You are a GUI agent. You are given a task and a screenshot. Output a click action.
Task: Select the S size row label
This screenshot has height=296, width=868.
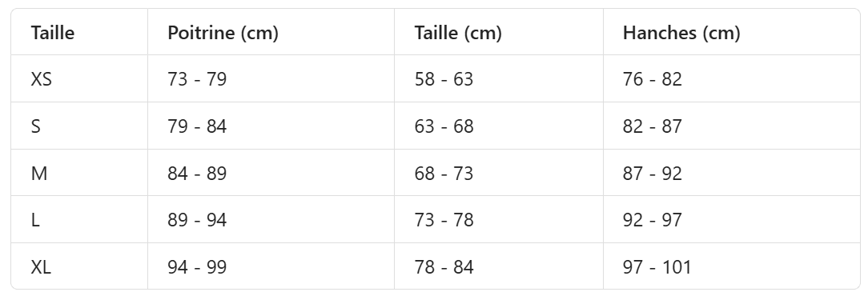[x=36, y=126]
